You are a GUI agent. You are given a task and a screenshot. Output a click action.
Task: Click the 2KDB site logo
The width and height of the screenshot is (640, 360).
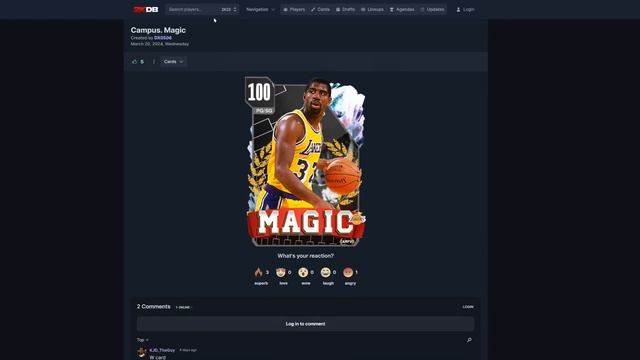146,9
